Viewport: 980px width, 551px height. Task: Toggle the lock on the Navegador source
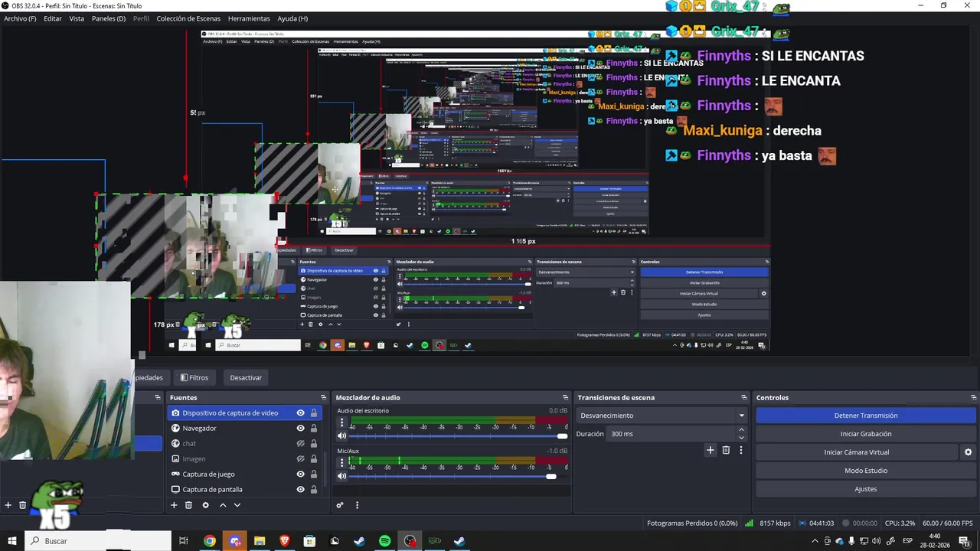(313, 429)
